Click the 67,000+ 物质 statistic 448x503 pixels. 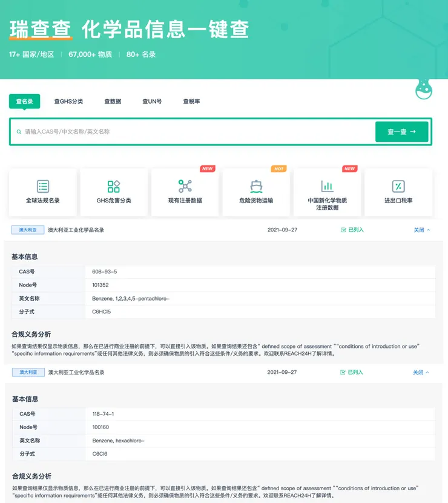point(90,54)
